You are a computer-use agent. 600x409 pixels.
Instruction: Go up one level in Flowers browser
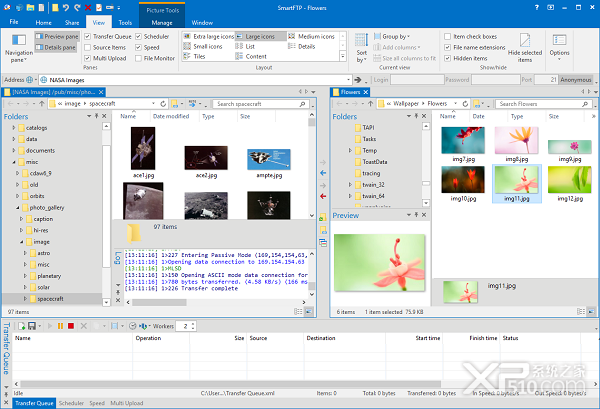370,104
